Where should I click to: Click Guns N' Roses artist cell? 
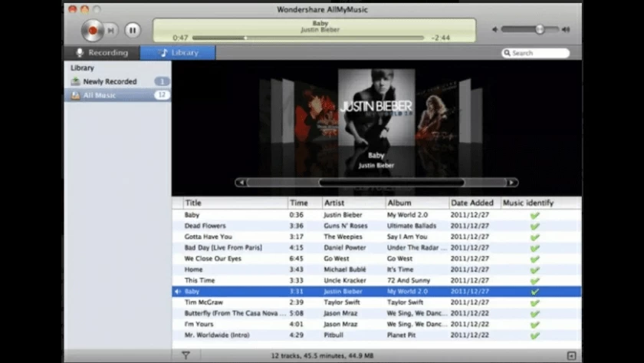pyautogui.click(x=346, y=226)
